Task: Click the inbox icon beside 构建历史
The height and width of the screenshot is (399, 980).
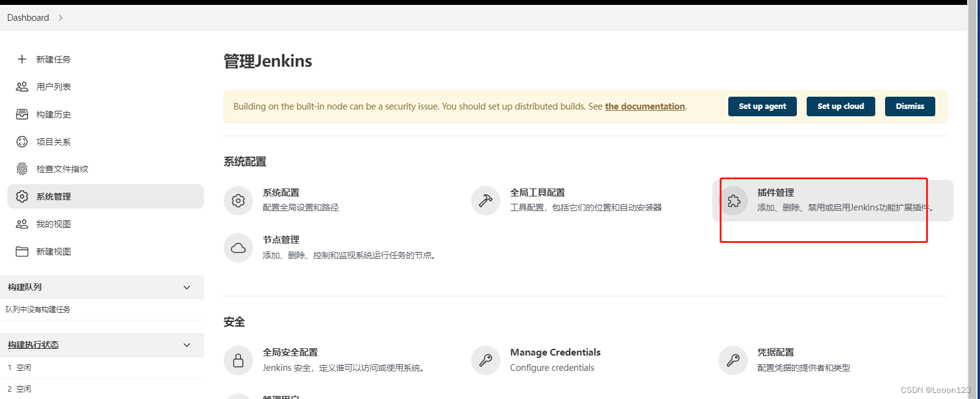Action: click(22, 114)
